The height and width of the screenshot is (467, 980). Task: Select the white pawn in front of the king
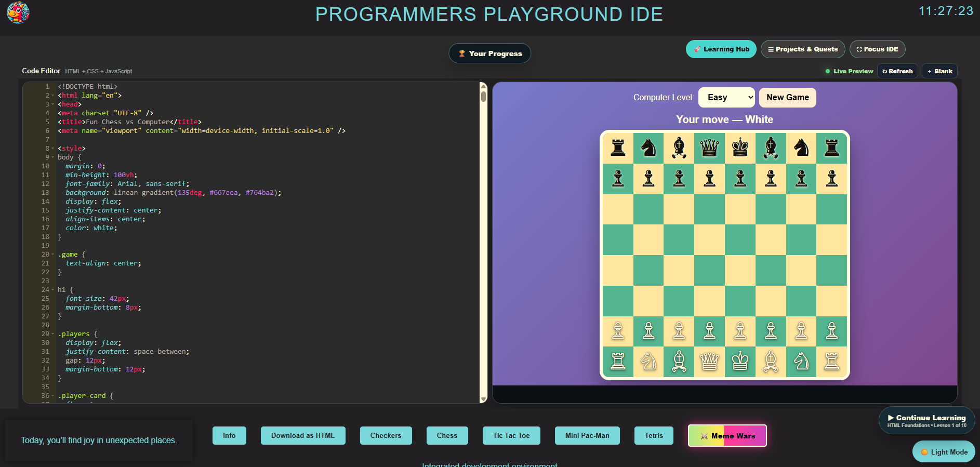[x=740, y=331]
